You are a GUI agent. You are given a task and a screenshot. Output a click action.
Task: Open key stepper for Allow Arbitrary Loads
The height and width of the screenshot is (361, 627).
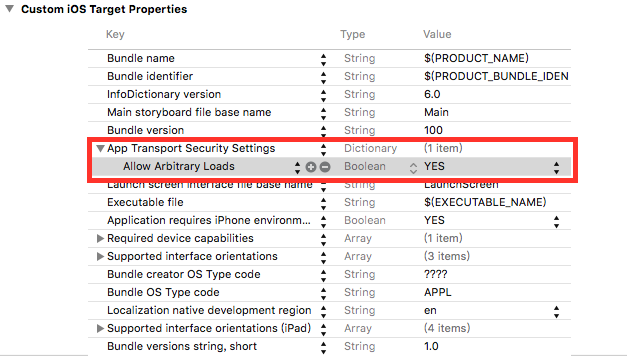click(x=297, y=168)
